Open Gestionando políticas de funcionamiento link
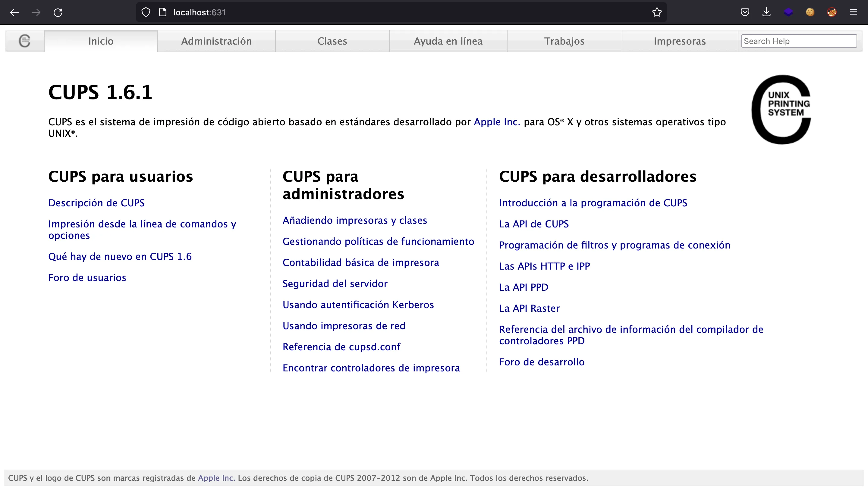Screen dimensions: 868x491 point(379,242)
